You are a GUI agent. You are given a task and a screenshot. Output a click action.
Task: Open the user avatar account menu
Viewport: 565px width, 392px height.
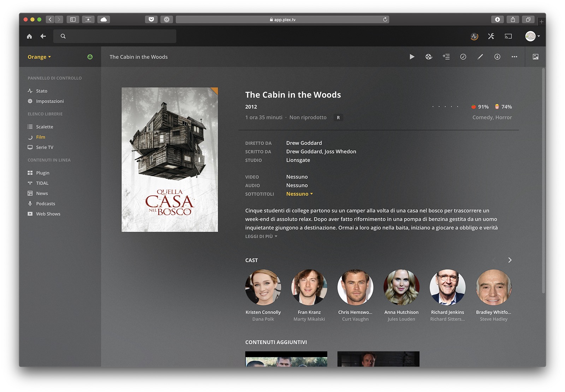tap(533, 36)
